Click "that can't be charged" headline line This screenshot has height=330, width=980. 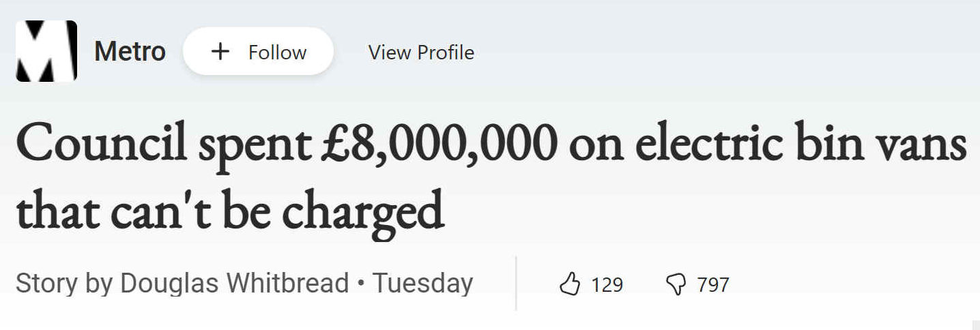tap(229, 210)
